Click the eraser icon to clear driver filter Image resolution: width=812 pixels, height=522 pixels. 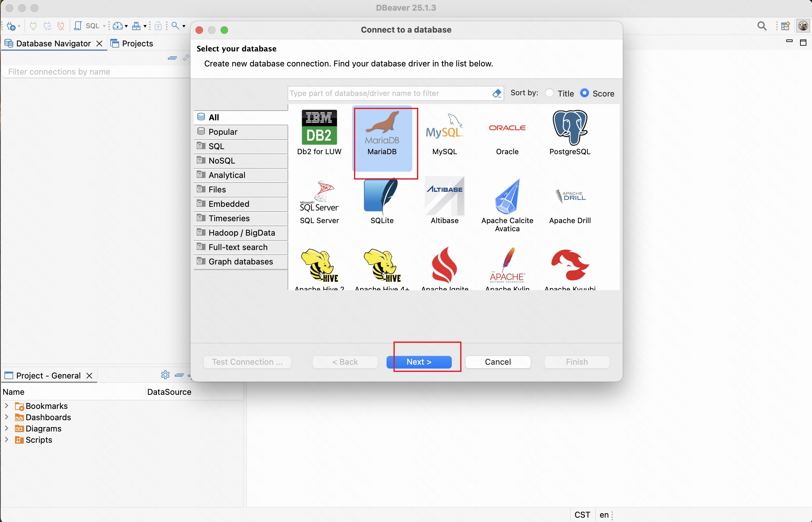pos(497,93)
